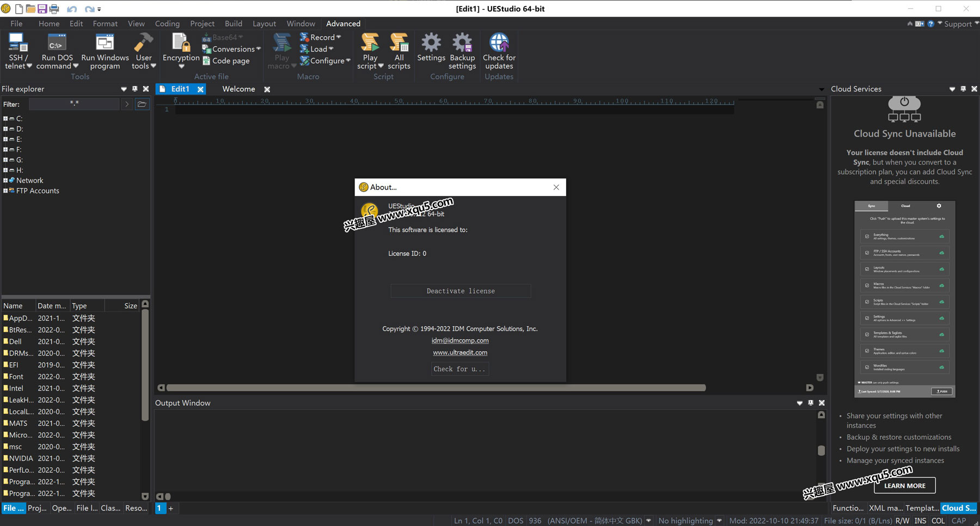
Task: Close the Edit1 document tab
Action: (x=200, y=89)
